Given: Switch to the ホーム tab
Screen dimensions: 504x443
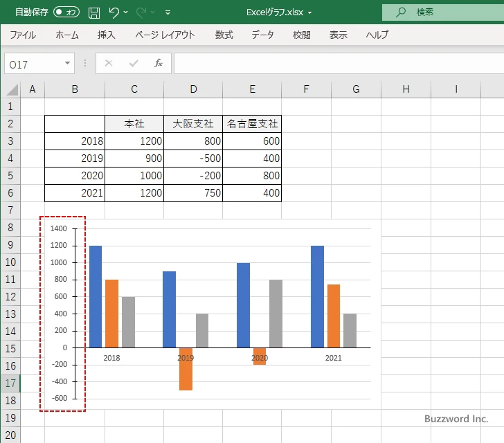Looking at the screenshot, I should 67,35.
